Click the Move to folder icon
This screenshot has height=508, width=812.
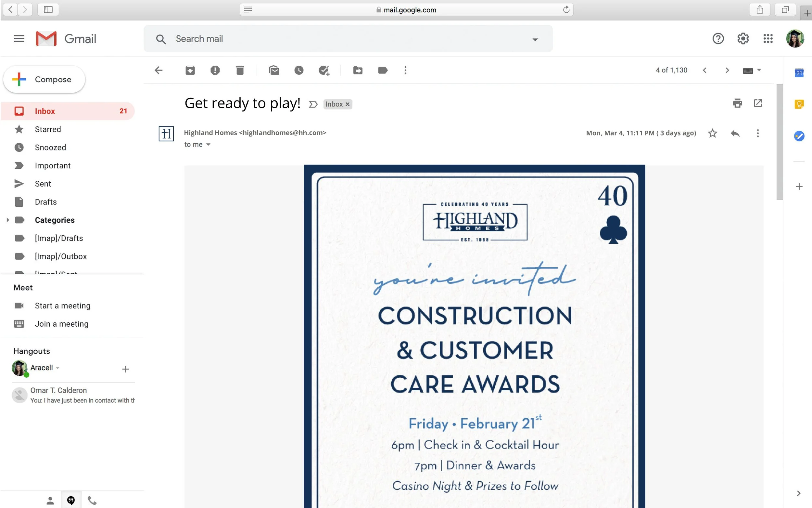click(x=358, y=70)
